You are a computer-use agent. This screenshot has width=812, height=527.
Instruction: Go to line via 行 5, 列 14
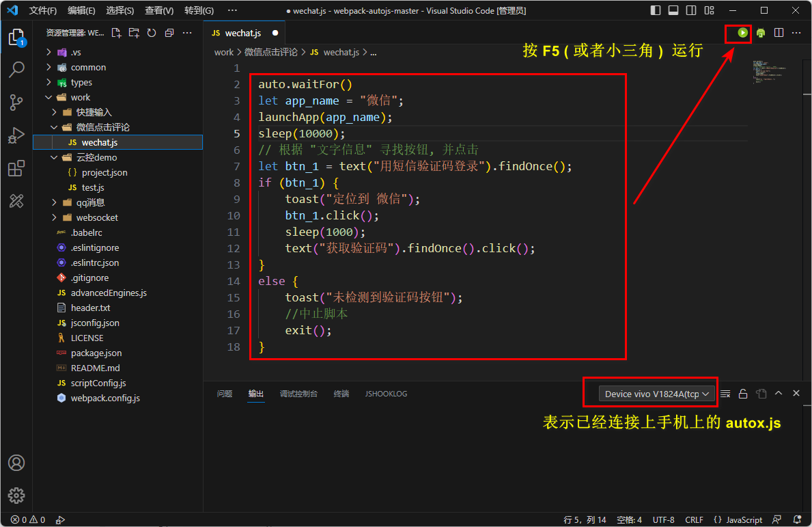click(x=585, y=519)
